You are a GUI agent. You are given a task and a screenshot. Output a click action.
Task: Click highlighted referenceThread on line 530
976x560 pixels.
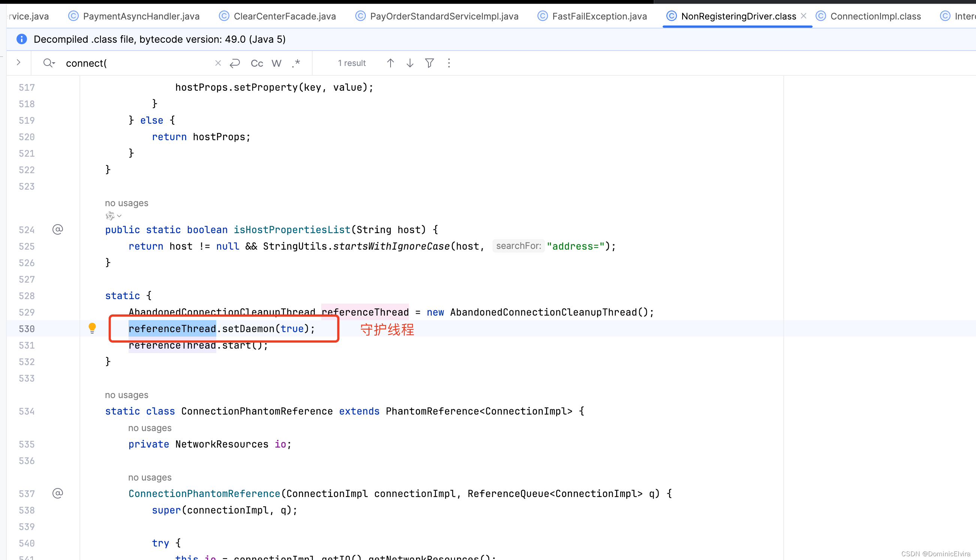[x=172, y=329]
